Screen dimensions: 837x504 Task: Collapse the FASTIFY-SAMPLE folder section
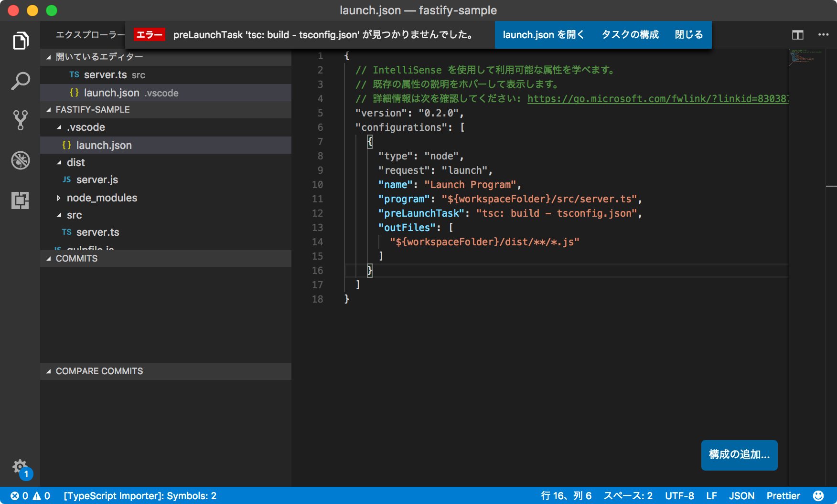point(49,110)
